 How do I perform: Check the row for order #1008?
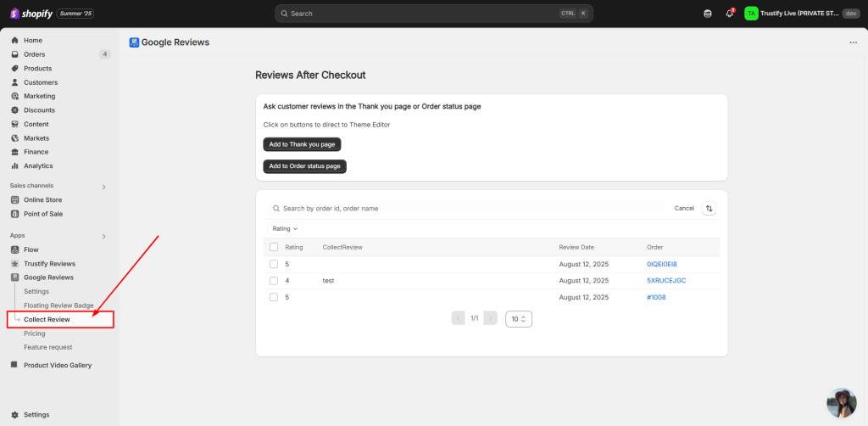coord(274,297)
